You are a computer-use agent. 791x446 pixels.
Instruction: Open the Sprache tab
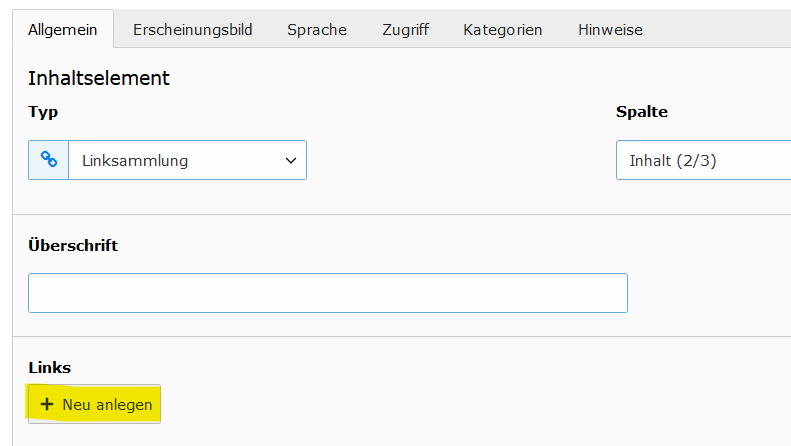[317, 30]
